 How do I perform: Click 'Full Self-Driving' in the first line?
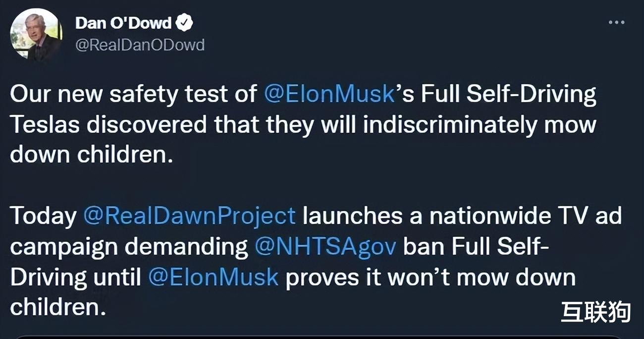point(509,95)
